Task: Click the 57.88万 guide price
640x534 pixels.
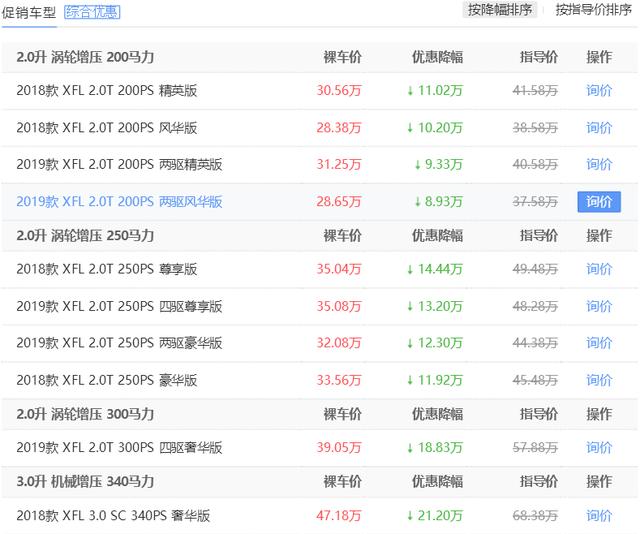Action: pos(535,448)
